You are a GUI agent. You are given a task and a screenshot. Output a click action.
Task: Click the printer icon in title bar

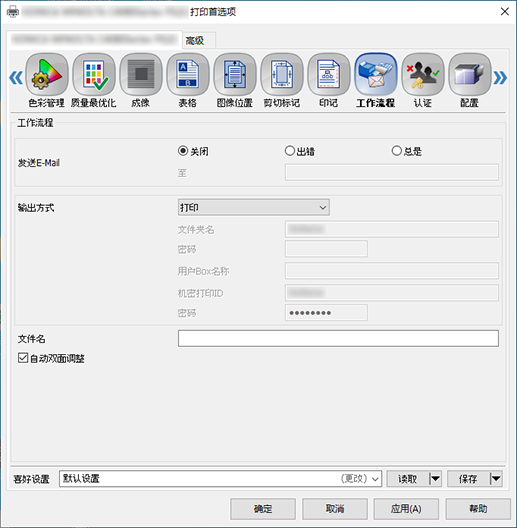(13, 12)
